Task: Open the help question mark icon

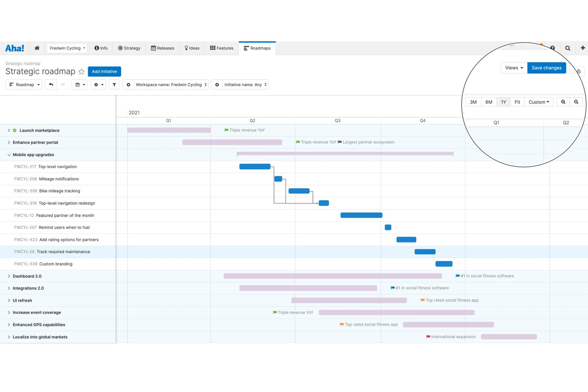Action: pos(552,48)
